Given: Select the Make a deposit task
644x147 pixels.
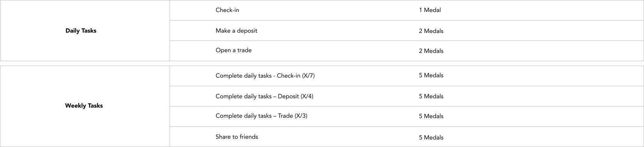Looking at the screenshot, I should (x=236, y=31).
